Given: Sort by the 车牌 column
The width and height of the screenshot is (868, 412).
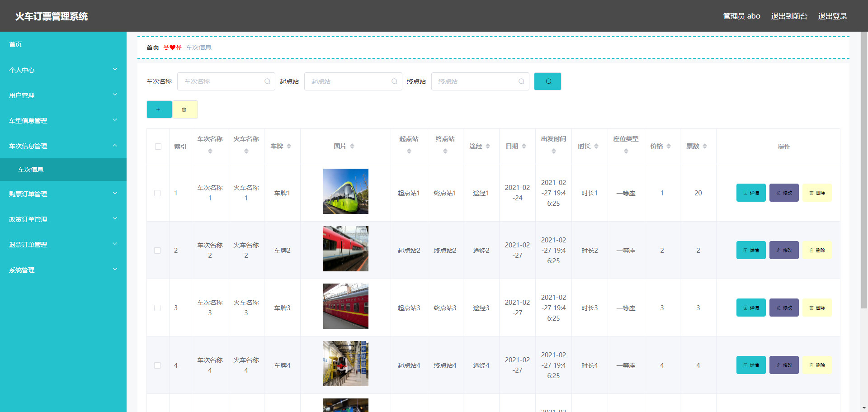Looking at the screenshot, I should (289, 146).
